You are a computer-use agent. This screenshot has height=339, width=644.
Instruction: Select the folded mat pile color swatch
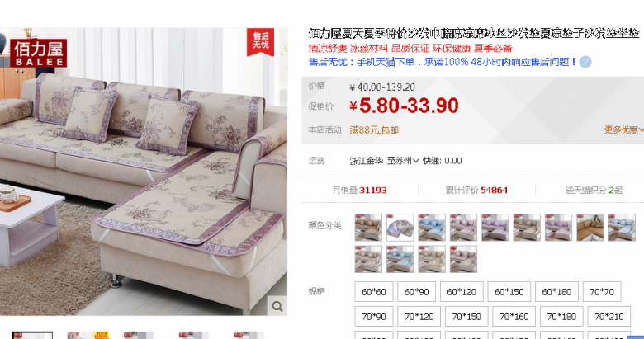click(400, 228)
